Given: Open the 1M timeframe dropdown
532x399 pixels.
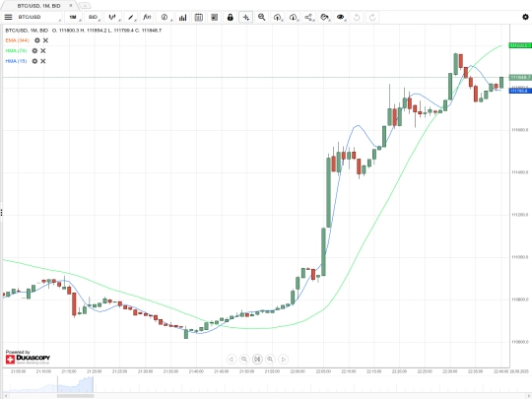Looking at the screenshot, I should [x=74, y=17].
